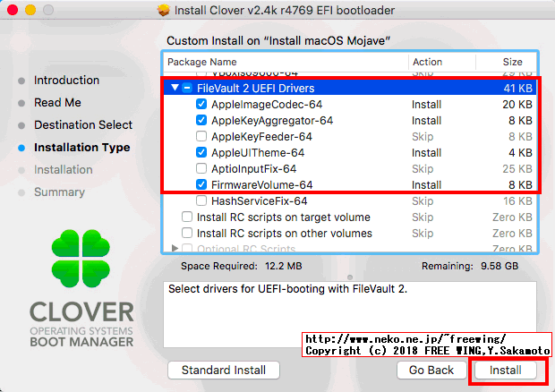Expand Optional RC Scripts group
Viewport: 555px width, 392px height.
tap(175, 248)
